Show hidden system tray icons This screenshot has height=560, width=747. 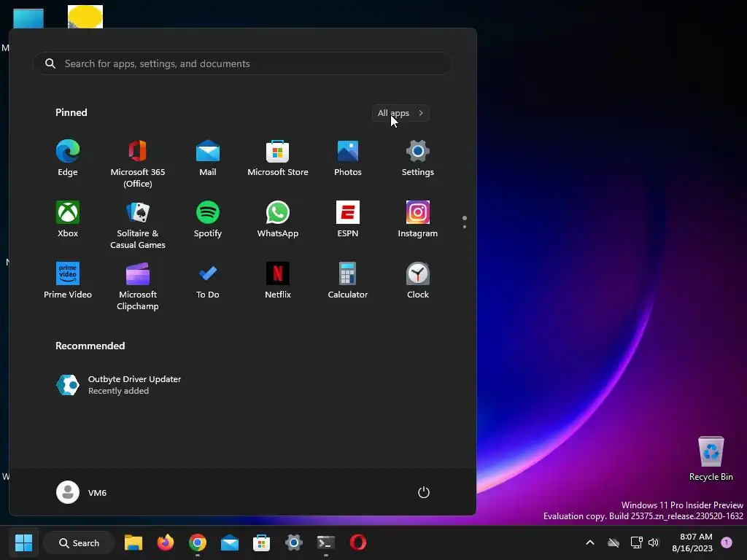click(589, 542)
